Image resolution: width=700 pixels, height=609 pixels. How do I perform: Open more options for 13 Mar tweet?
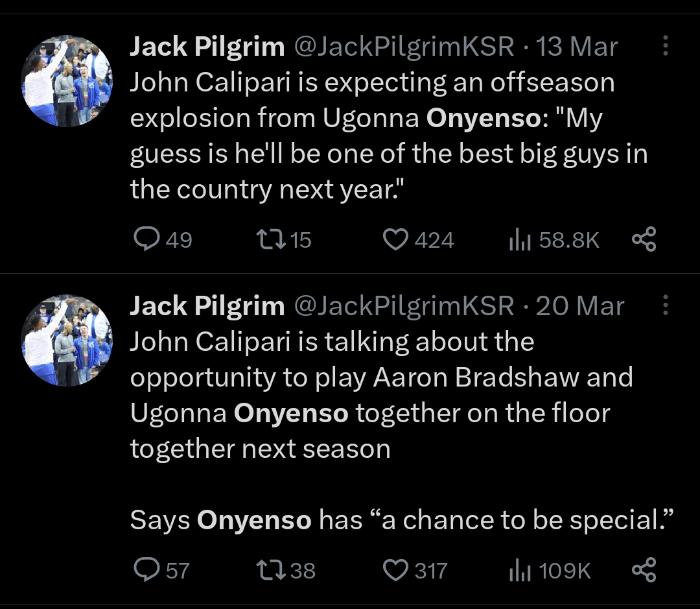[665, 46]
